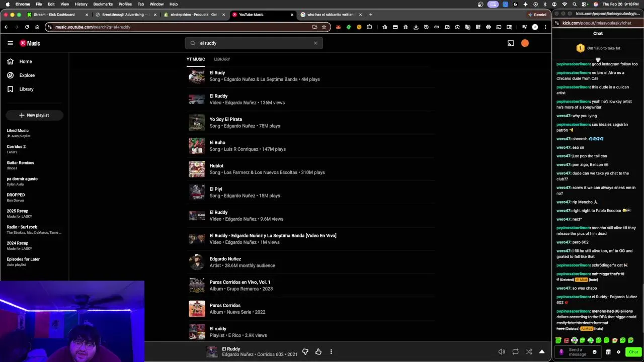Open Radio • Surf rock playlist

click(x=34, y=229)
